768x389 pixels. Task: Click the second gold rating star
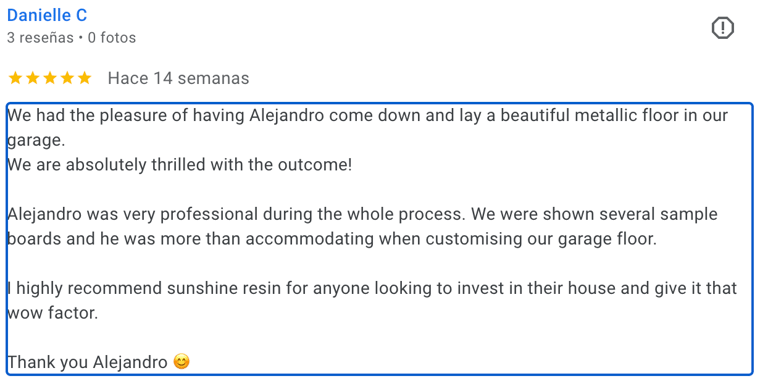[33, 78]
